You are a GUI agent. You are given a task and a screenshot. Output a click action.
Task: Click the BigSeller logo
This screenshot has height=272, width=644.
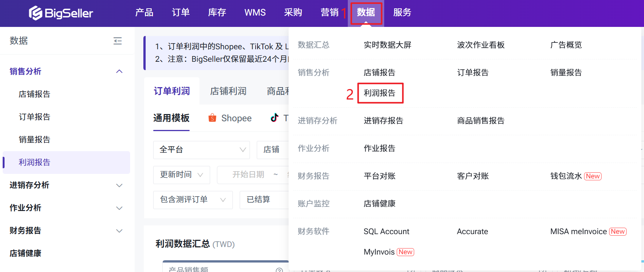point(61,13)
